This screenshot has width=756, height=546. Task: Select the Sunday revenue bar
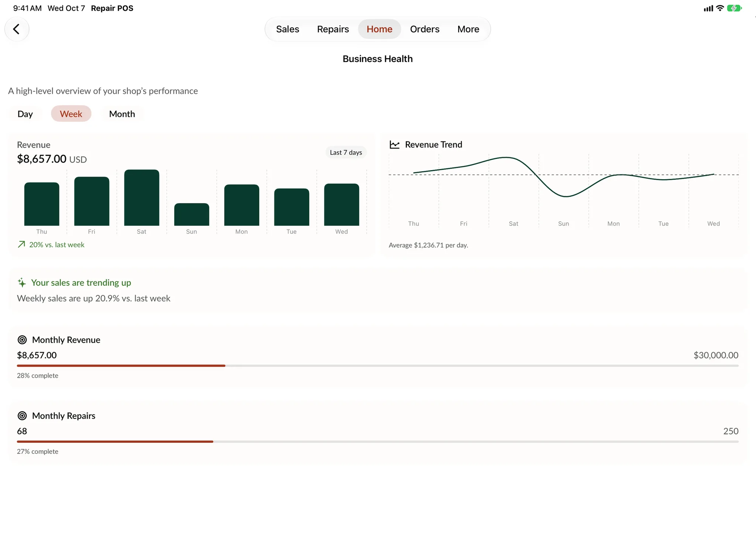pyautogui.click(x=192, y=214)
